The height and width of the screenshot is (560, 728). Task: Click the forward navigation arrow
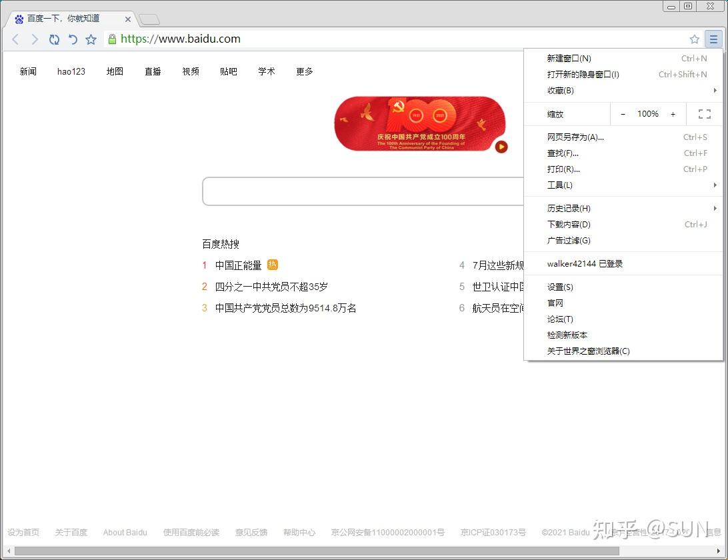[x=34, y=39]
